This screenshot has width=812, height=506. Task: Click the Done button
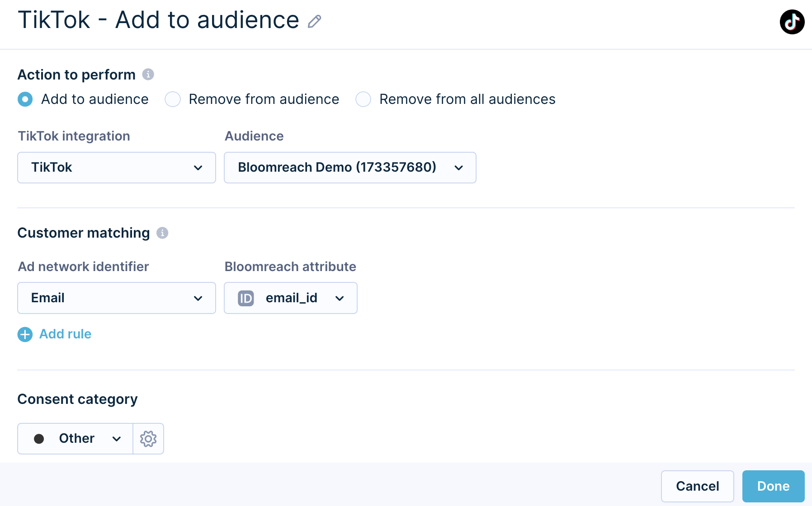point(773,486)
